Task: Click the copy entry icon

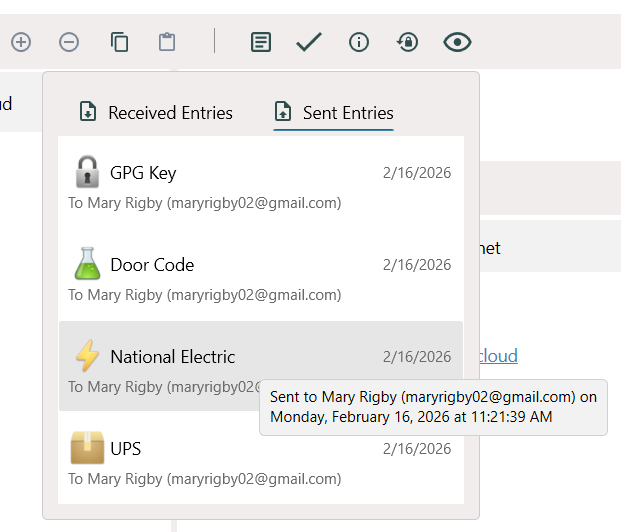Action: 119,42
